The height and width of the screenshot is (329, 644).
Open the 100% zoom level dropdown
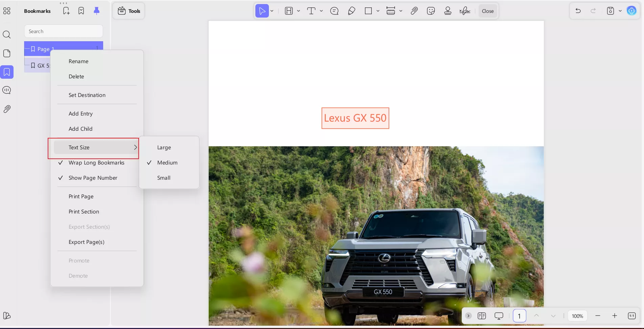coord(577,316)
